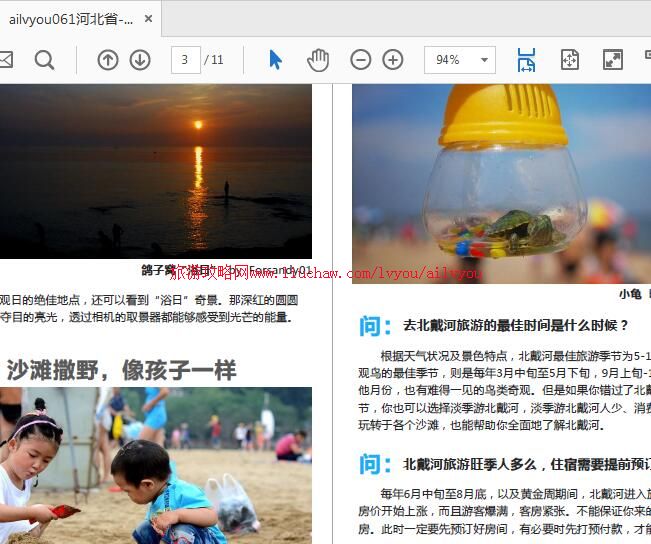Toggle fit-width scrolling mode icon
This screenshot has height=544, width=651.
(x=526, y=60)
